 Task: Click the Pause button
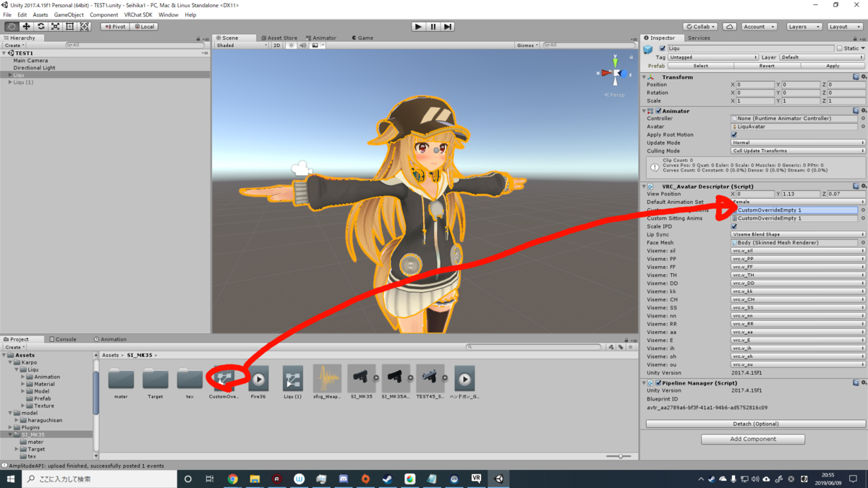click(x=433, y=27)
